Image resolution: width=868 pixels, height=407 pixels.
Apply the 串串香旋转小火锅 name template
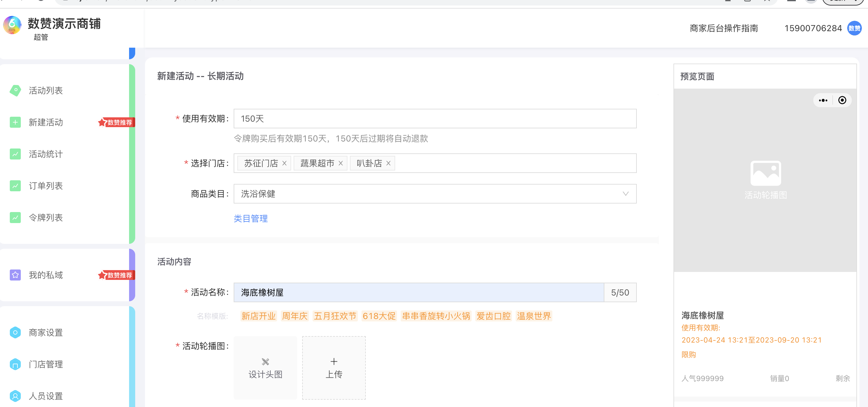436,316
